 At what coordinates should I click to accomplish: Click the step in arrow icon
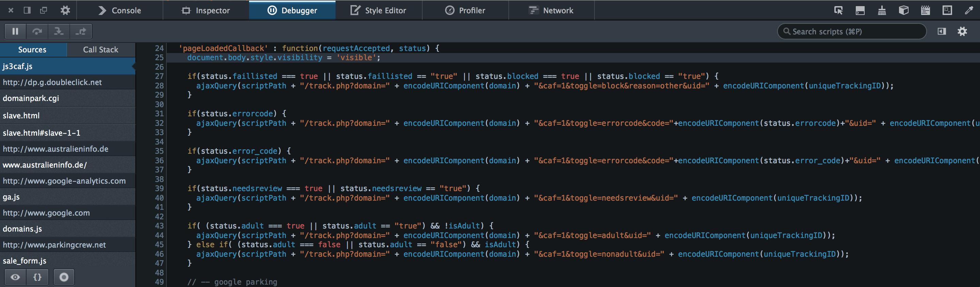pyautogui.click(x=59, y=32)
